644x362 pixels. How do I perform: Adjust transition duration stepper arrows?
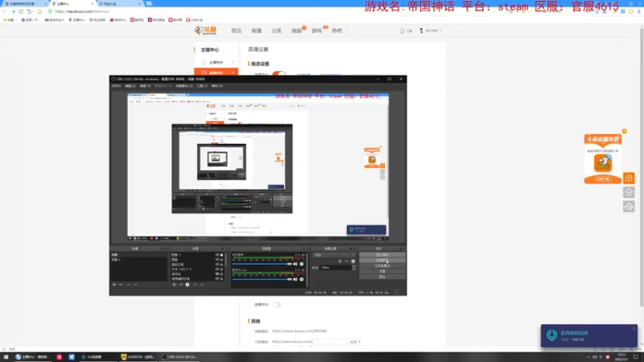[354, 267]
